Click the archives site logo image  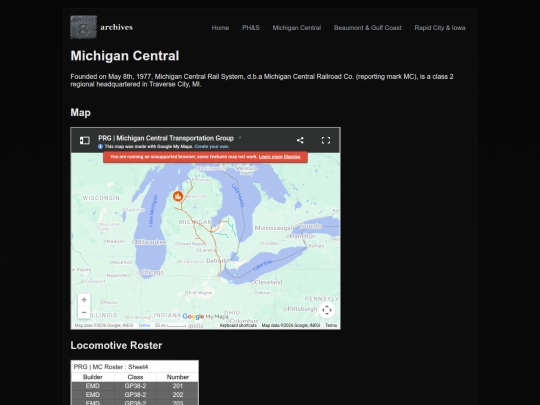click(x=83, y=27)
